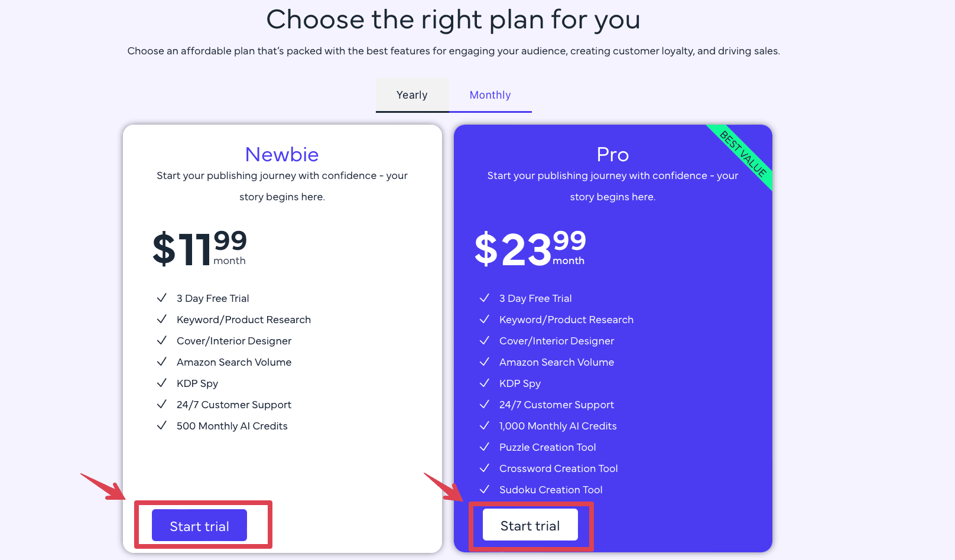This screenshot has height=560, width=955.
Task: Select the Monthly billing tab
Action: click(490, 95)
